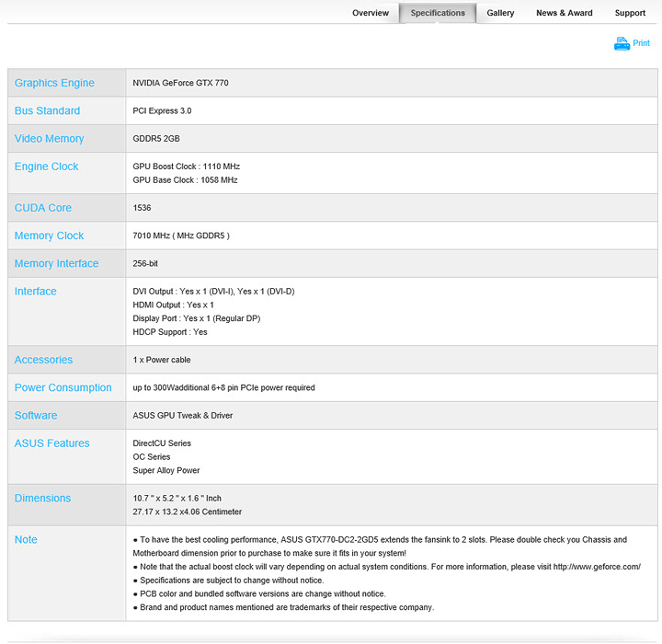The width and height of the screenshot is (662, 644).
Task: Click the DirectCU Series feature
Action: tap(162, 443)
